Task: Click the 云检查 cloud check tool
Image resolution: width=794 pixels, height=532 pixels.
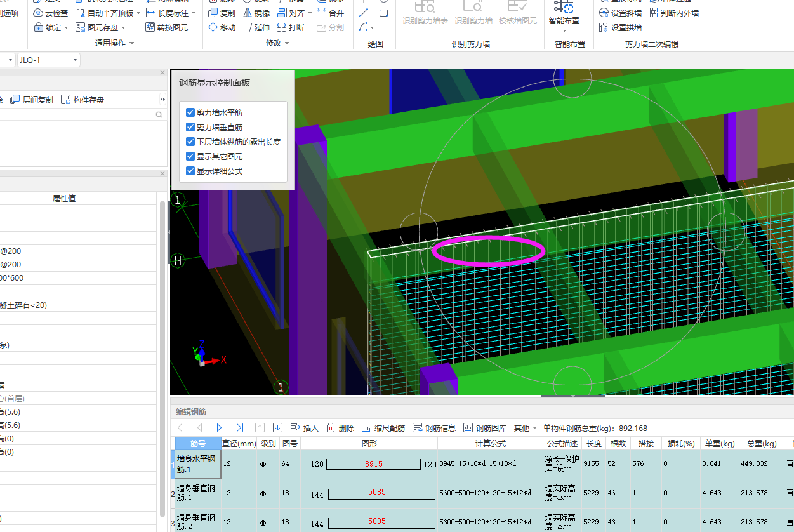Action: click(x=50, y=13)
